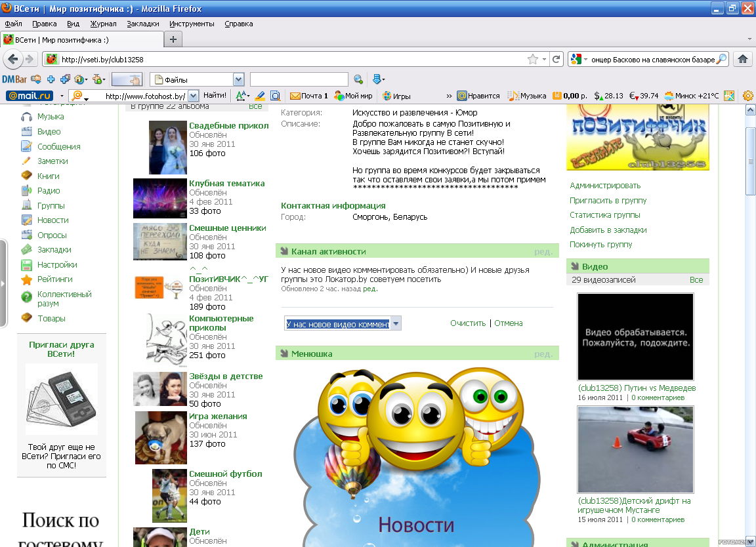756x547 pixels.
Task: Open the dropdown next to @mail.ru logo
Action: point(62,95)
